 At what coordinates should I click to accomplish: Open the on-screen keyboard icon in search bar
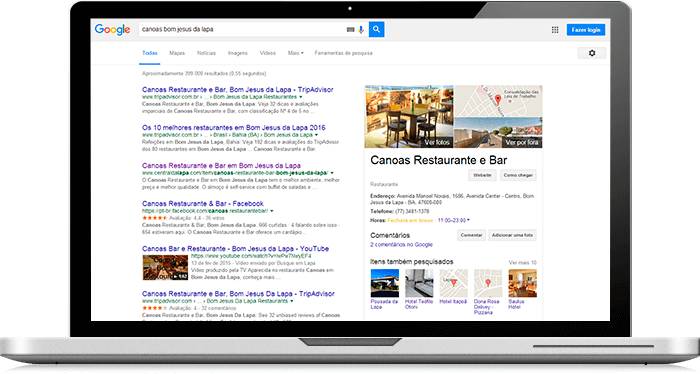350,30
